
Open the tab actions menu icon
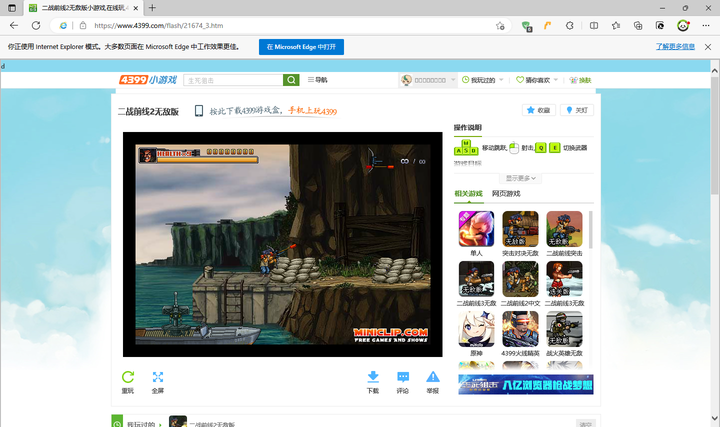tap(12, 8)
